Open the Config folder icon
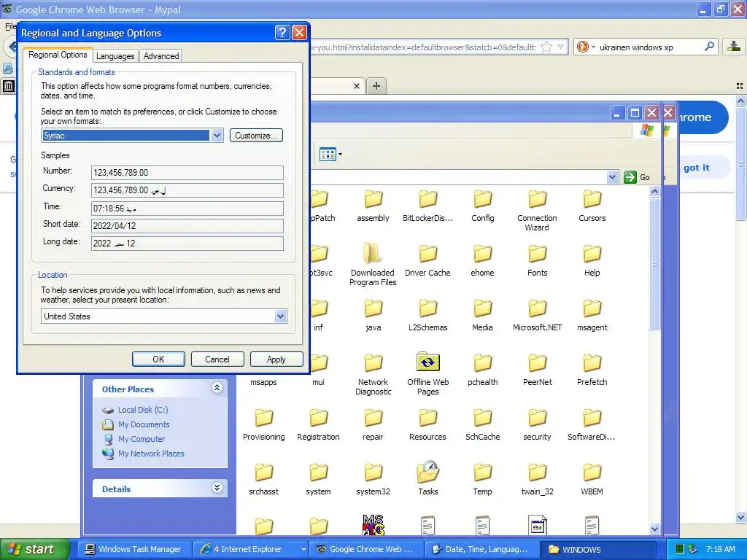 [x=483, y=199]
